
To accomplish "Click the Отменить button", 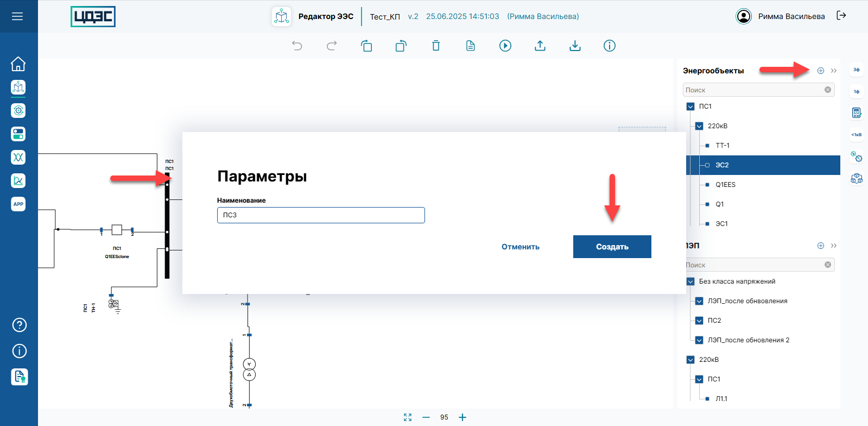I will click(x=520, y=247).
